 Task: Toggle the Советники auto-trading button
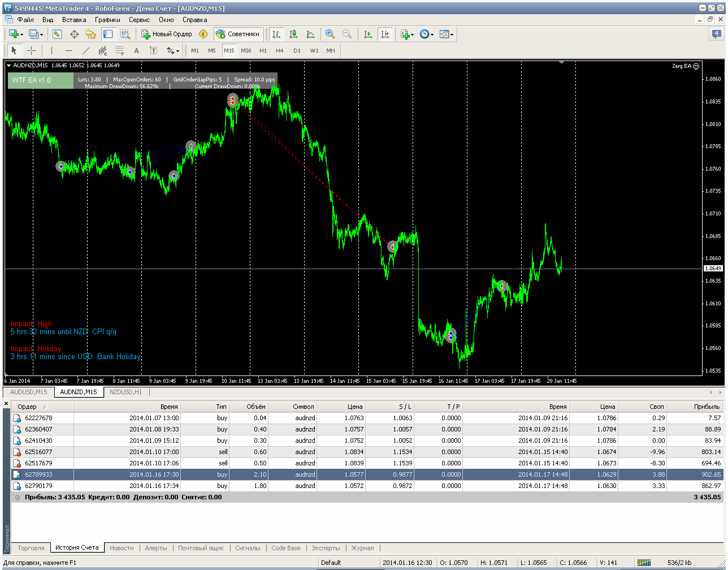click(238, 34)
